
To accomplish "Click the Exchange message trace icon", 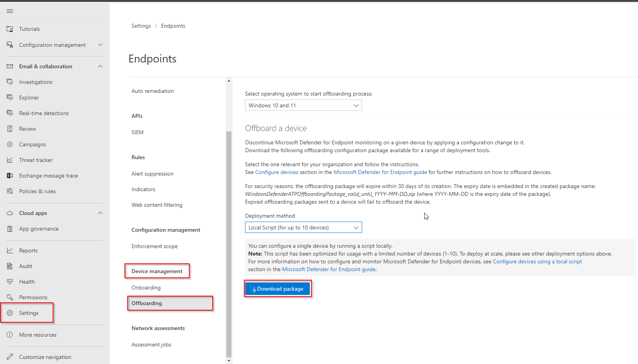I will pyautogui.click(x=10, y=176).
